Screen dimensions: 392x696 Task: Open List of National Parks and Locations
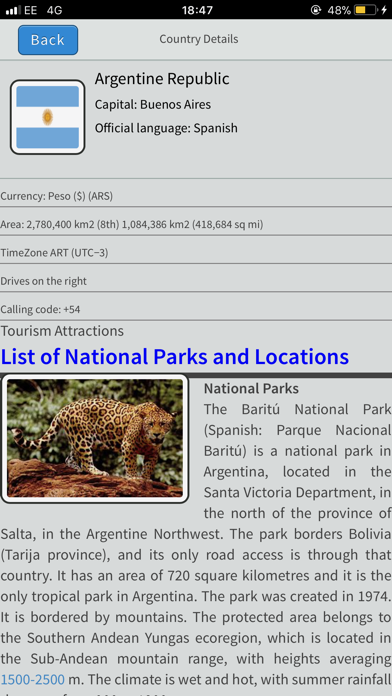[x=175, y=356]
